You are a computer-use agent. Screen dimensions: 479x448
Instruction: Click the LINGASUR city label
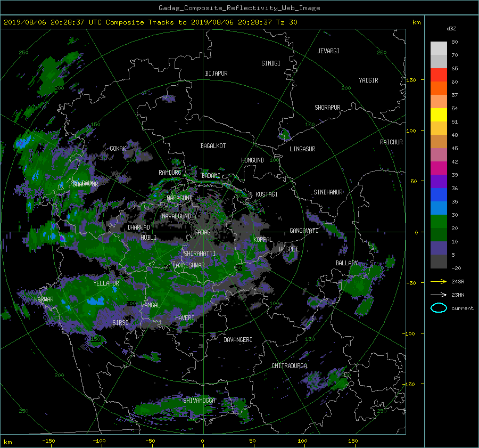[x=302, y=149]
